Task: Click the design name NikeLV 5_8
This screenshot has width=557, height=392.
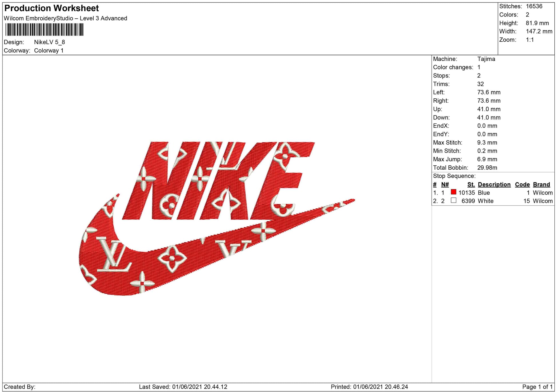Action: 50,42
